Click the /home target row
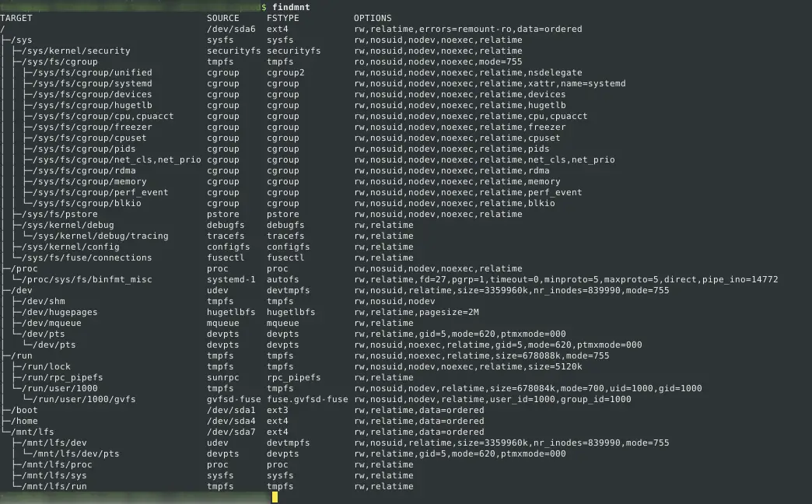The height and width of the screenshot is (504, 812). pos(24,421)
